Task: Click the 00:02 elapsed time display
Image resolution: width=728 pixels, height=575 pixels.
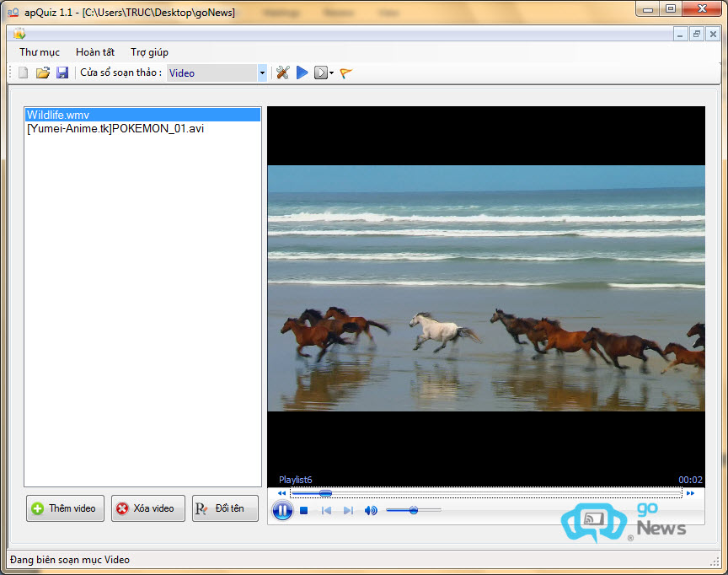Action: pyautogui.click(x=690, y=480)
